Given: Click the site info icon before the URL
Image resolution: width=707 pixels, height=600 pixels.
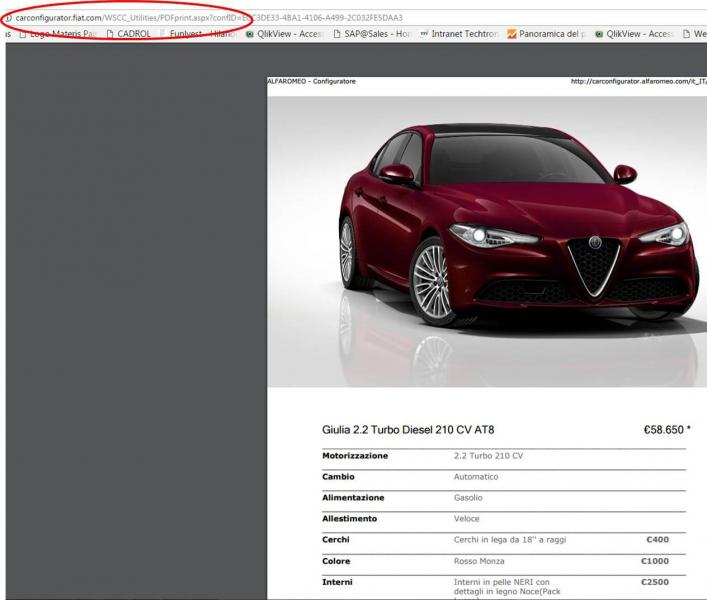Looking at the screenshot, I should (8, 18).
